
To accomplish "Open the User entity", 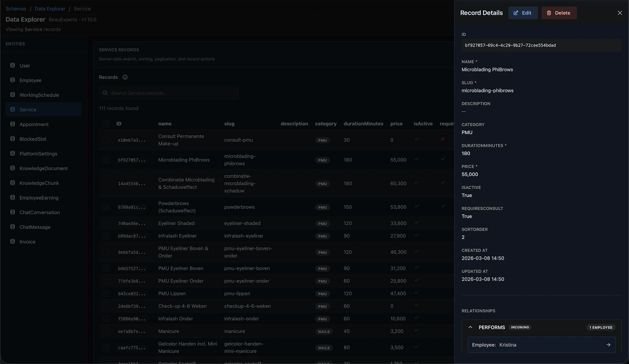I will tap(44, 66).
